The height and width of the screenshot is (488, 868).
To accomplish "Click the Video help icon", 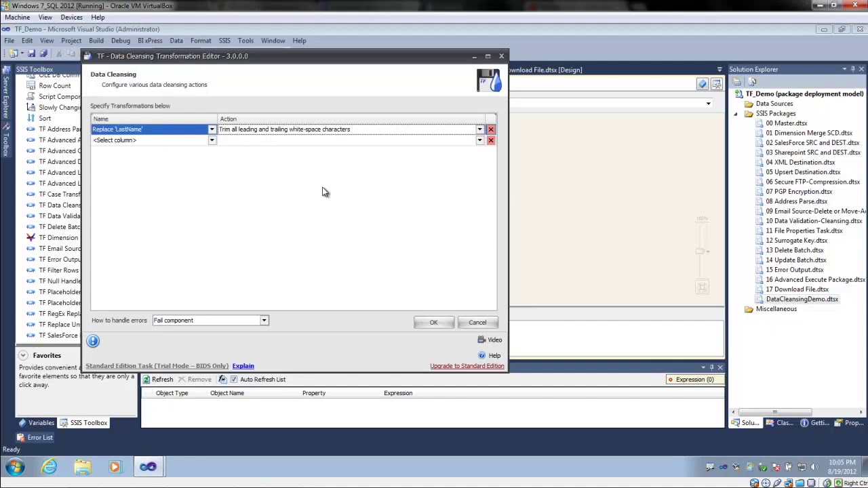I will (x=481, y=340).
